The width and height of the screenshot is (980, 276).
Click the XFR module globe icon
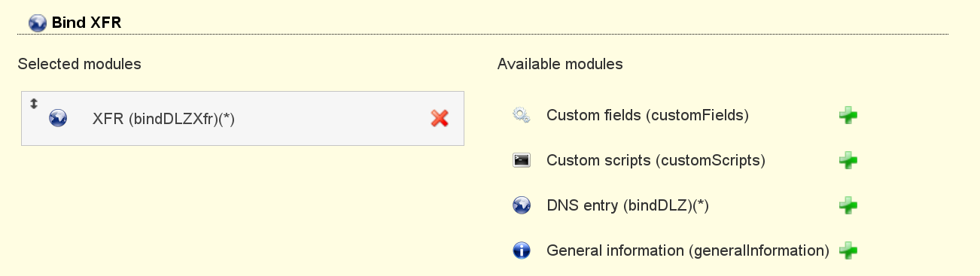click(58, 118)
